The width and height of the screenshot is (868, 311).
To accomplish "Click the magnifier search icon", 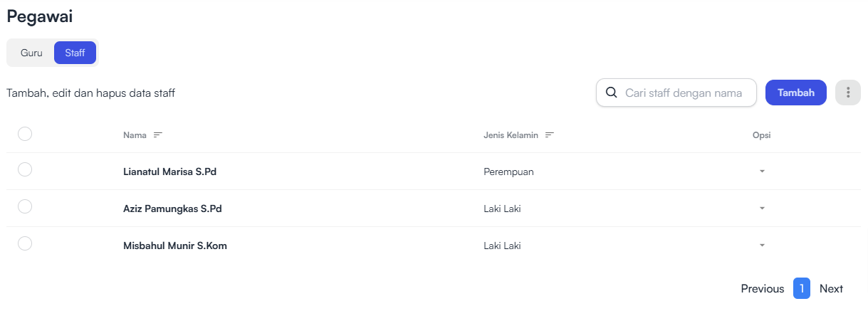I will 611,93.
